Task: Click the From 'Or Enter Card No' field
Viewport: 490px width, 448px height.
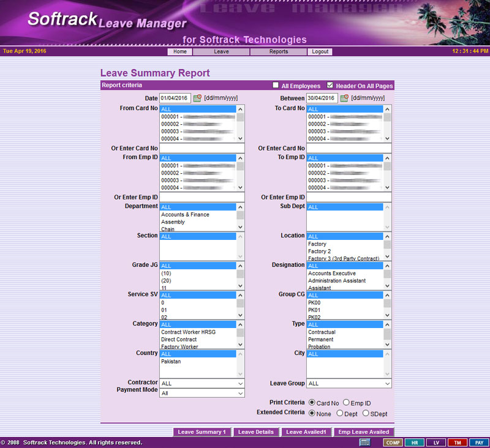Action: click(x=202, y=149)
